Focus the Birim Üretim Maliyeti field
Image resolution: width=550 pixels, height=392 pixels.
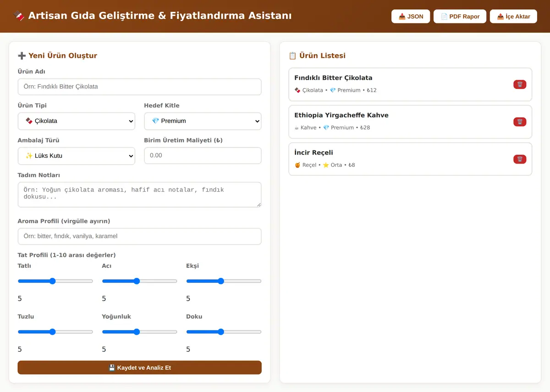[x=203, y=155]
